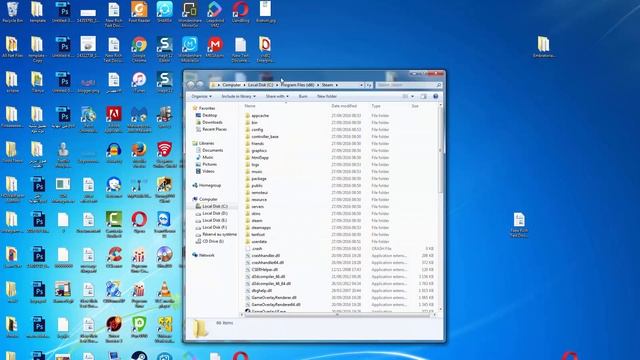The height and width of the screenshot is (360, 640).
Task: Select the dbghelp.dll file
Action: click(262, 291)
